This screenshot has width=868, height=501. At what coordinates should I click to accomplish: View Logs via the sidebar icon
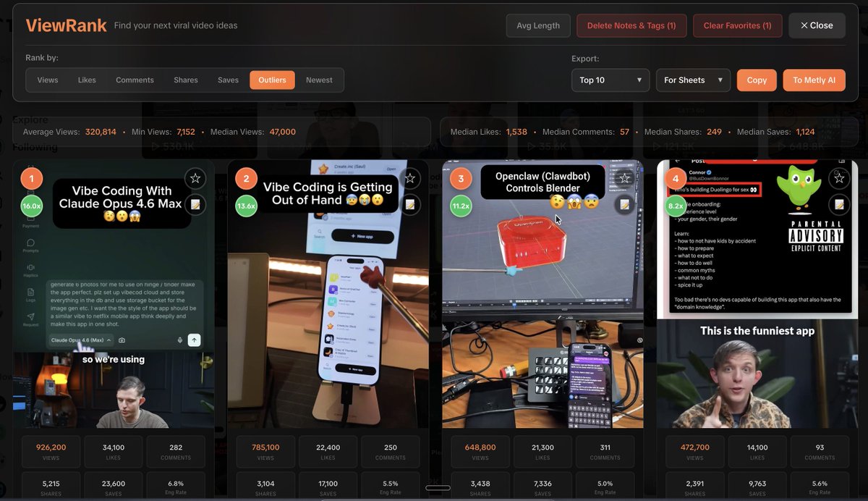coord(30,294)
